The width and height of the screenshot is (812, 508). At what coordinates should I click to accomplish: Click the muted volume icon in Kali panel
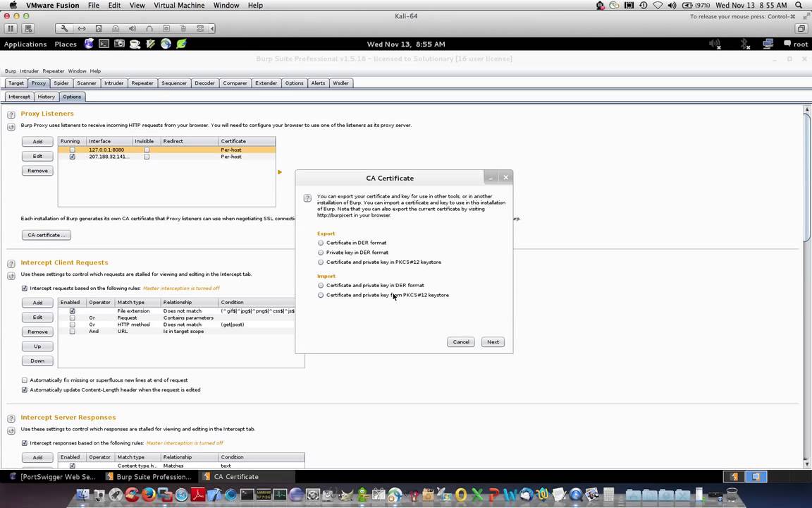coord(715,44)
